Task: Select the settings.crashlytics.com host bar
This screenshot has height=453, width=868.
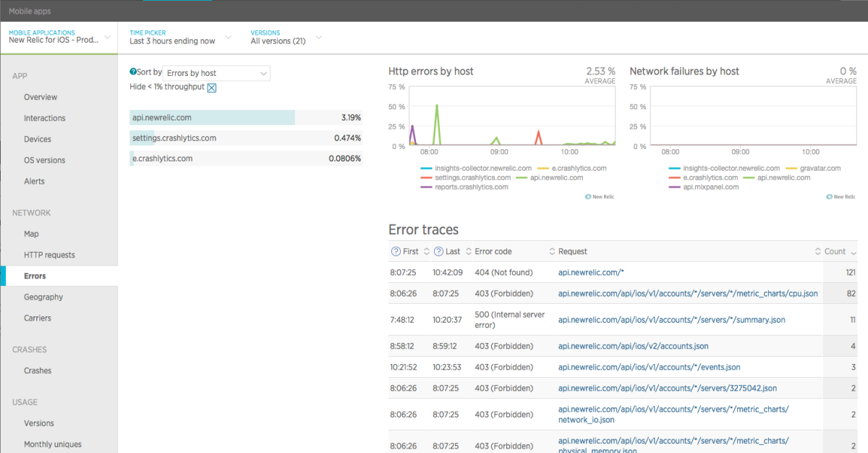Action: [x=246, y=137]
